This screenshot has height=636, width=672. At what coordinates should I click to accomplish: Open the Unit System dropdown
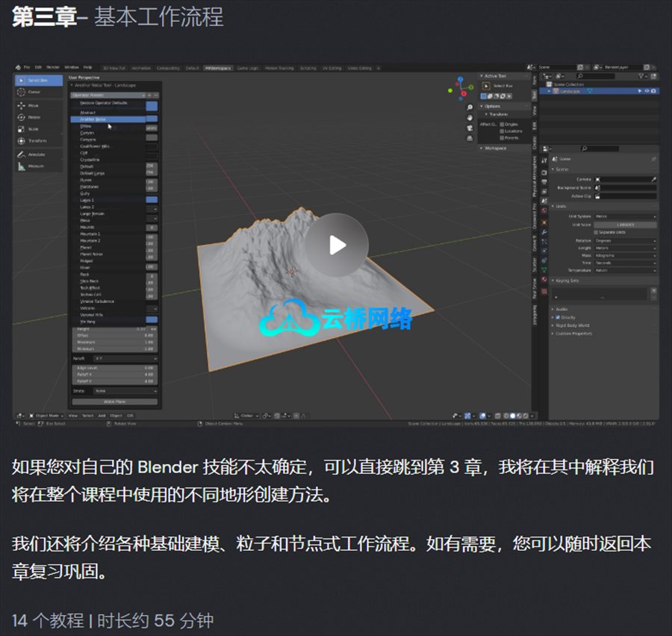tap(625, 216)
